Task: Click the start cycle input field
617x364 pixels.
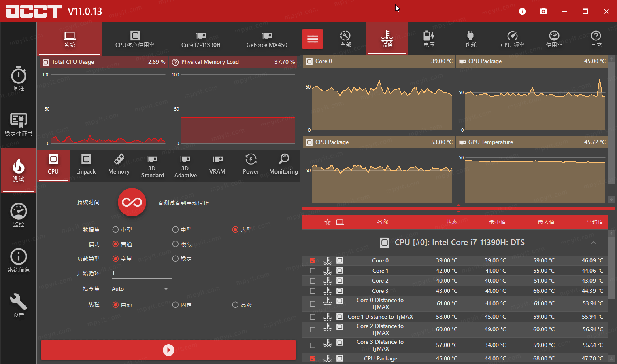Action: 141,273
